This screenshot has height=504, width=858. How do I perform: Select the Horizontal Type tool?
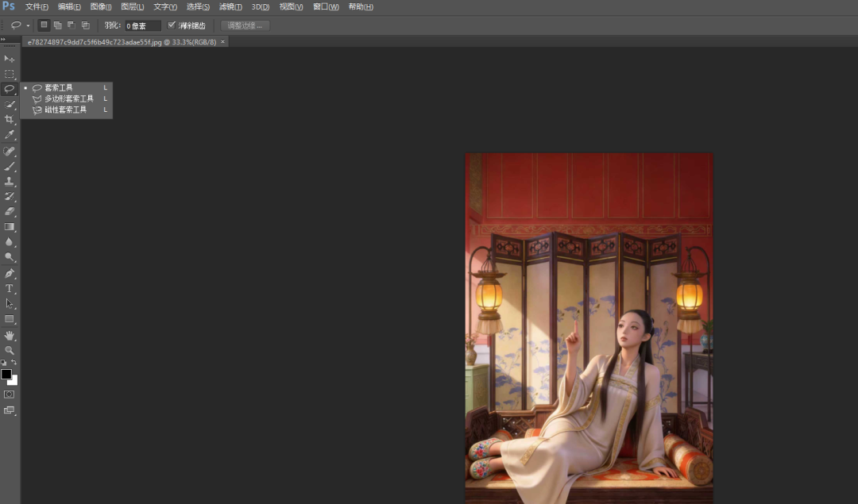point(10,288)
